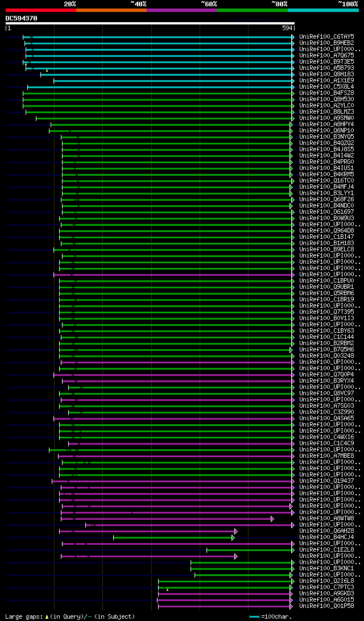Select the UniRef100_Q8H530 label
The height and width of the screenshot is (621, 364).
pyautogui.click(x=327, y=100)
